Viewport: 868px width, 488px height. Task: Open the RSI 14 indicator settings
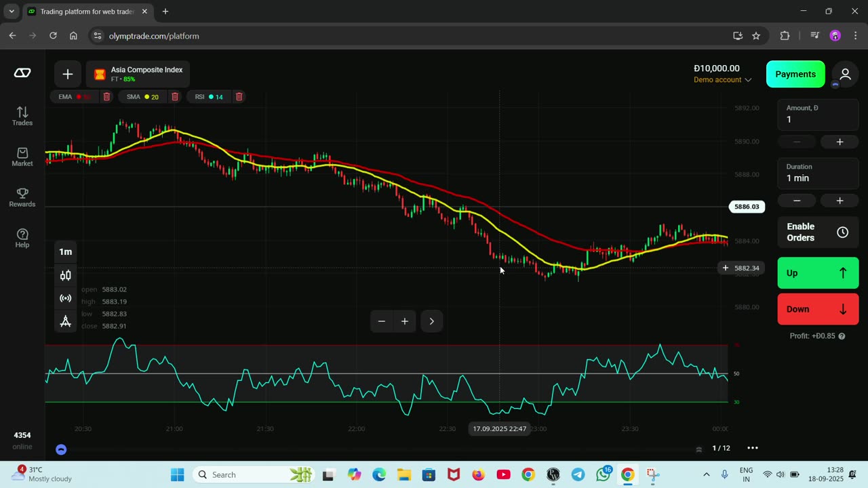(x=209, y=97)
